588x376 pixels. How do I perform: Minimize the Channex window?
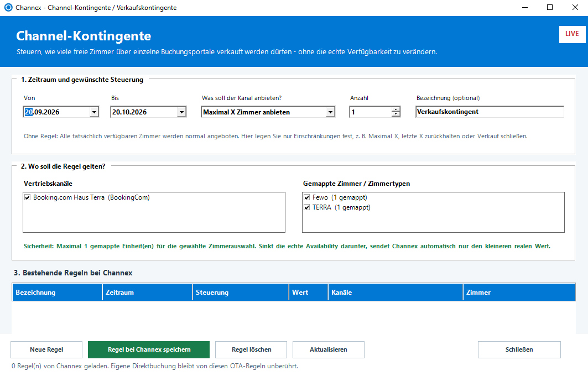point(525,8)
